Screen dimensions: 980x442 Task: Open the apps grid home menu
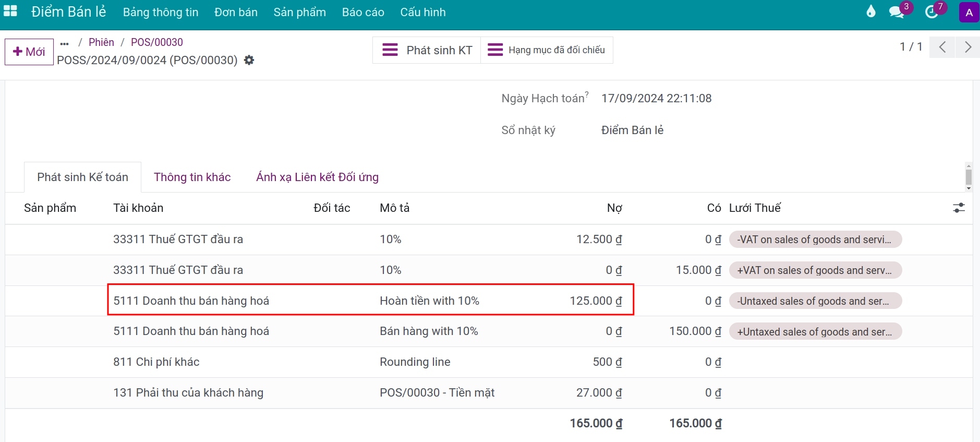10,11
